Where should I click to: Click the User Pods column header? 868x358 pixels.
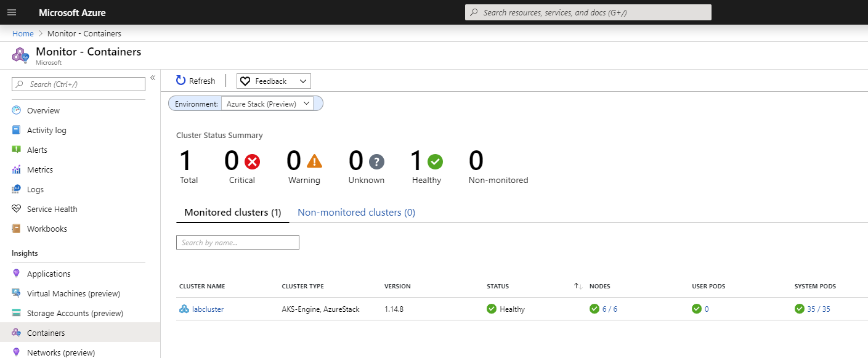708,287
